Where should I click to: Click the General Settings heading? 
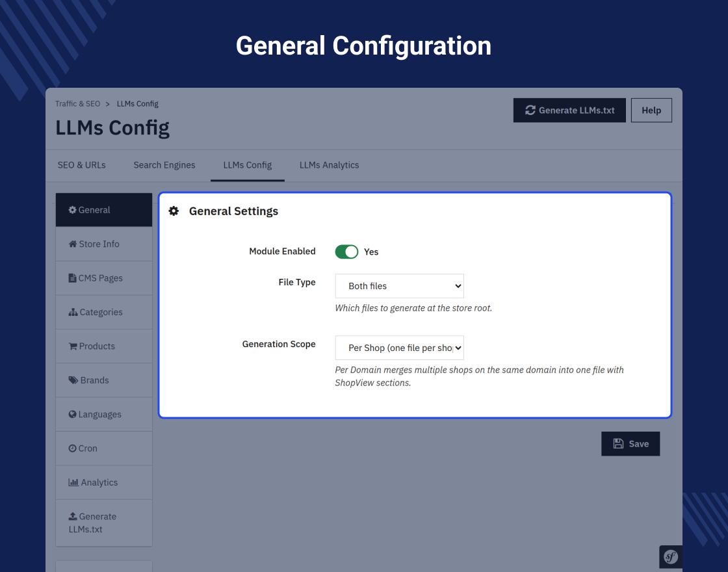click(233, 211)
